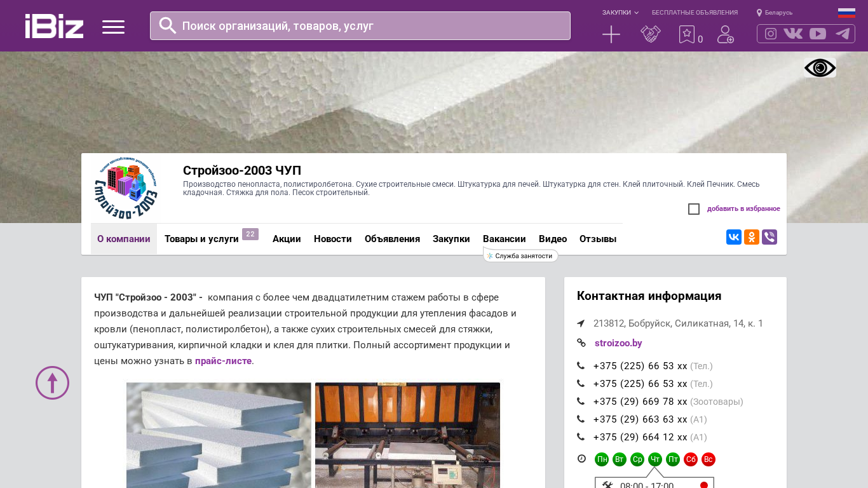Open the VK icon in header
Viewport: 868px width, 488px height.
793,34
